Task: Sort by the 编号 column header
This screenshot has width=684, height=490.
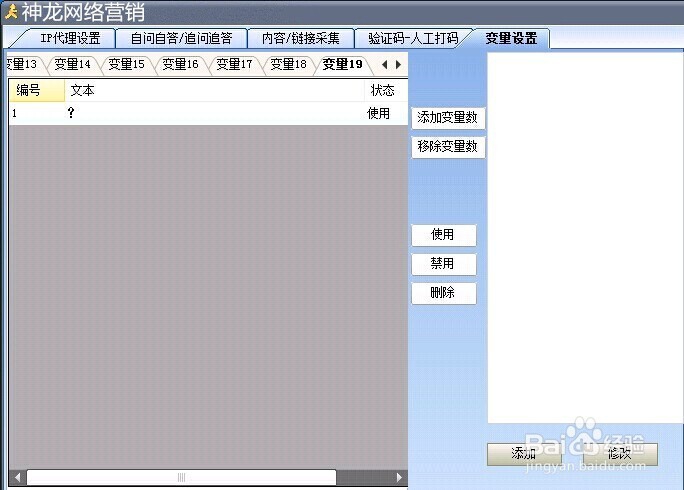Action: [x=37, y=90]
